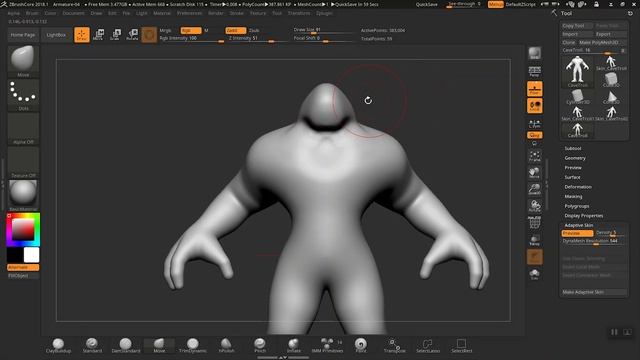Viewport: 640px width, 360px height.
Task: Click Make PolyMesh3D button
Action: click(602, 42)
